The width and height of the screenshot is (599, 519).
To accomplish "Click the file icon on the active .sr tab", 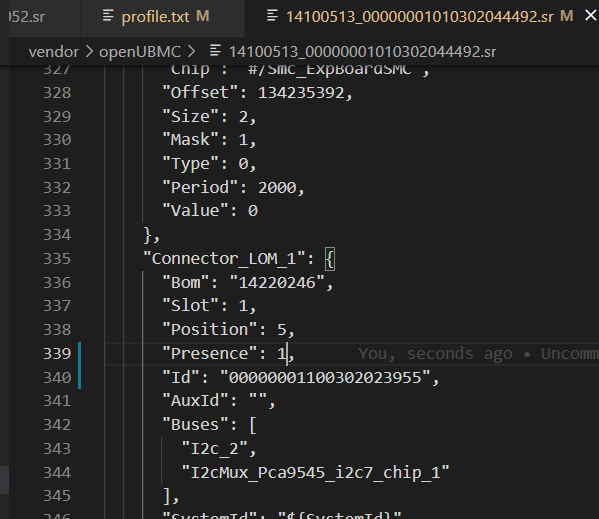I will tap(272, 16).
